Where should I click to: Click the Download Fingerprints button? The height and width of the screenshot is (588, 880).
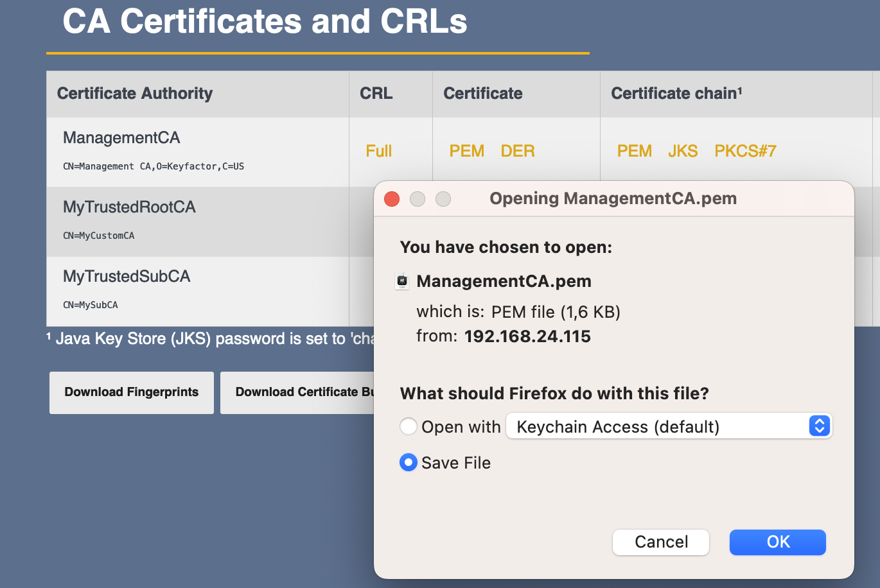[x=132, y=392]
